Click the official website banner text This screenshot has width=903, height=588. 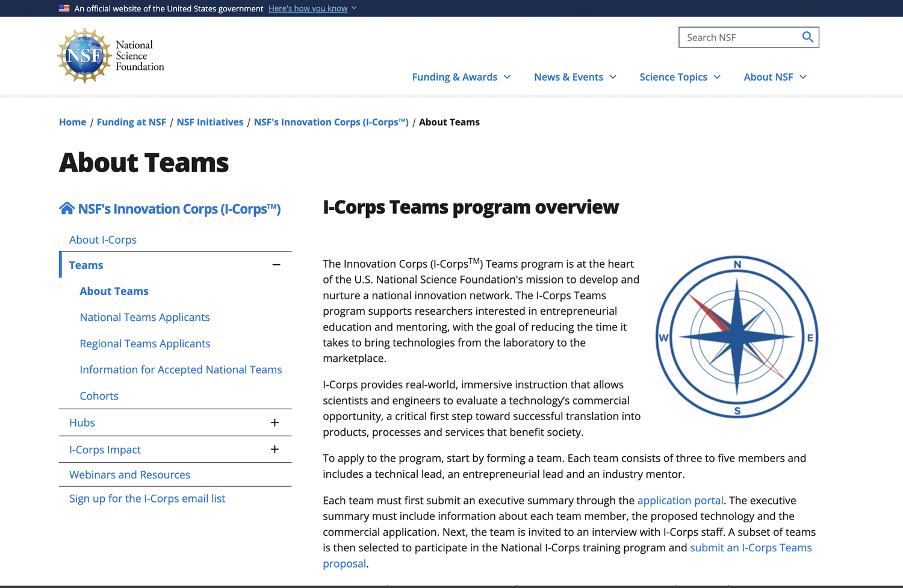[169, 8]
